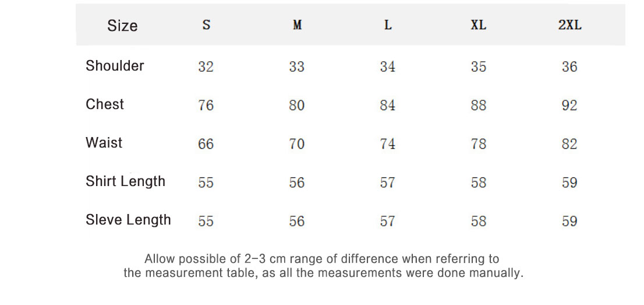This screenshot has height=305, width=644.
Task: Click the Waist row label
Action: pyautogui.click(x=104, y=143)
